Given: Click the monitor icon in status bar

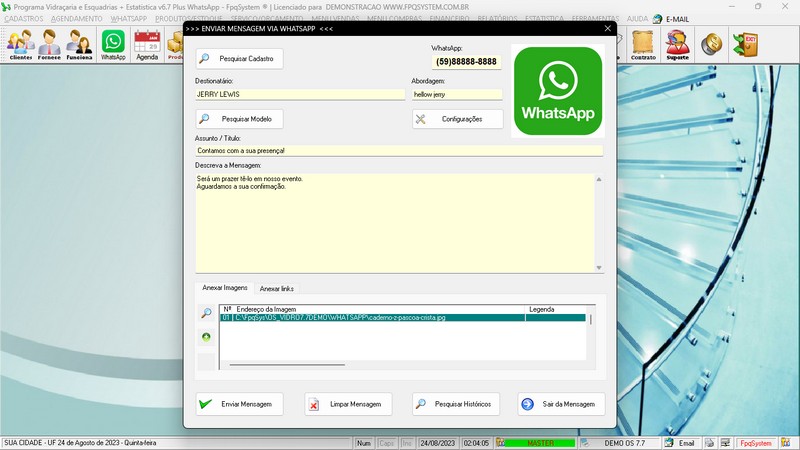Looking at the screenshot, I should 725,443.
